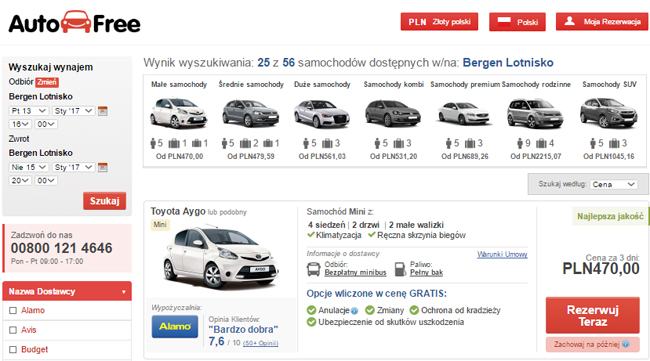Click the Polski language button
The width and height of the screenshot is (650, 361).
click(x=517, y=22)
